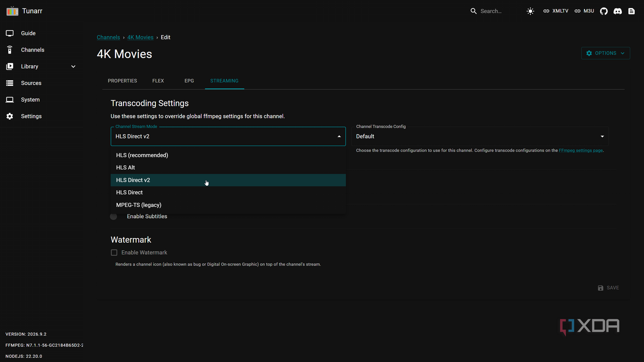Switch to the EPG tab
The image size is (644, 362).
point(189,81)
